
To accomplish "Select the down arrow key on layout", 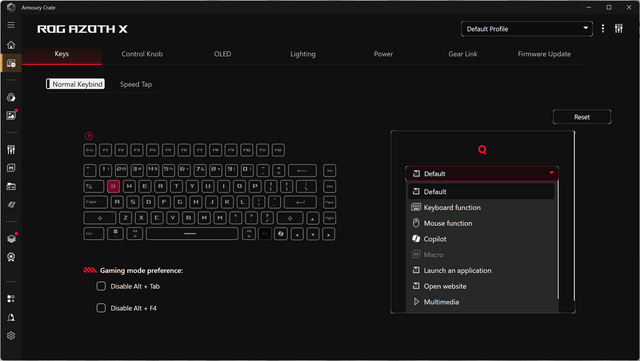I will point(313,234).
